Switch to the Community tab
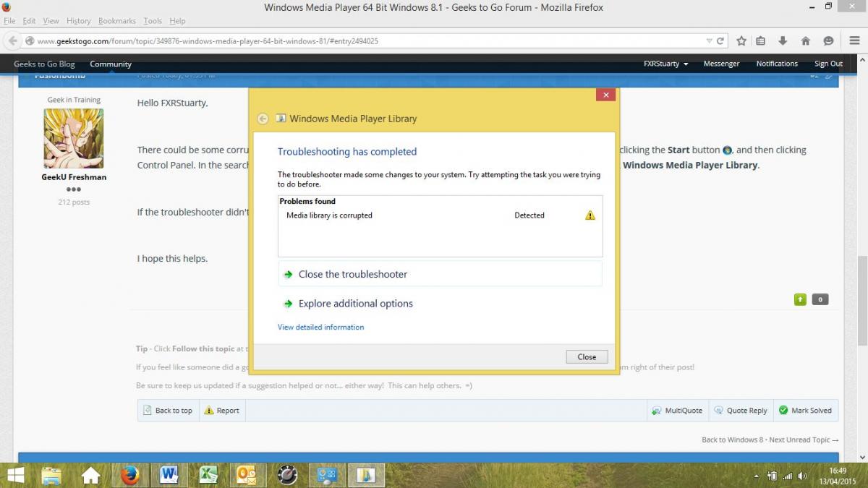This screenshot has width=868, height=488. pos(111,64)
